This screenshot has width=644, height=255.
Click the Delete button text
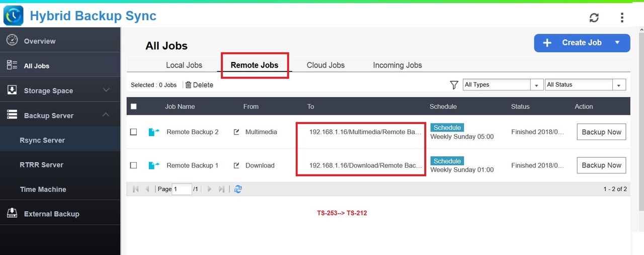(203, 85)
